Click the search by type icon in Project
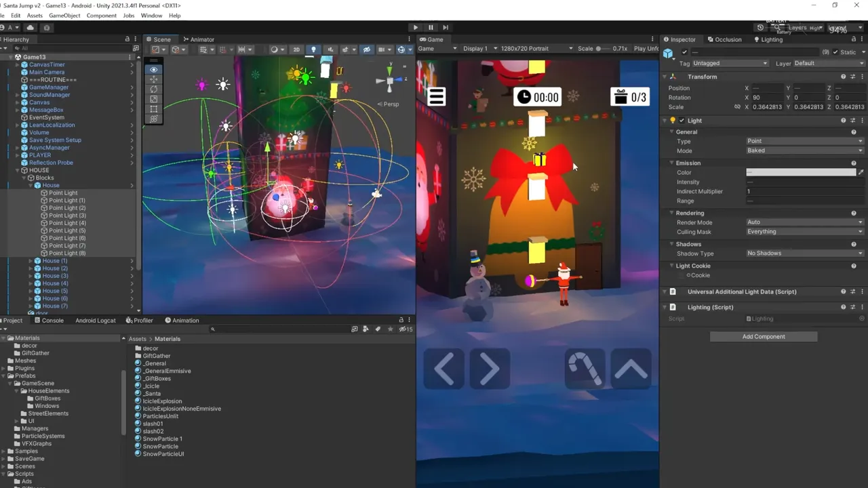 point(366,329)
